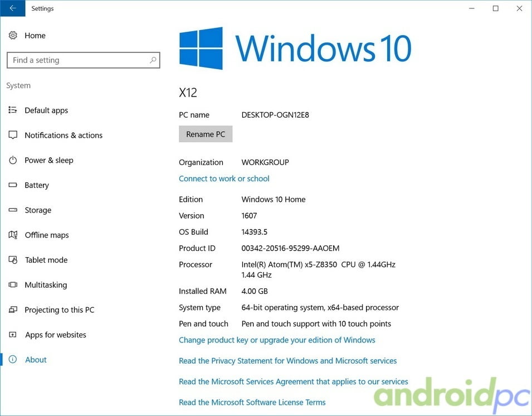Click the PC name value DESKTOP-OGN12E8
Image resolution: width=532 pixels, height=416 pixels.
(275, 115)
